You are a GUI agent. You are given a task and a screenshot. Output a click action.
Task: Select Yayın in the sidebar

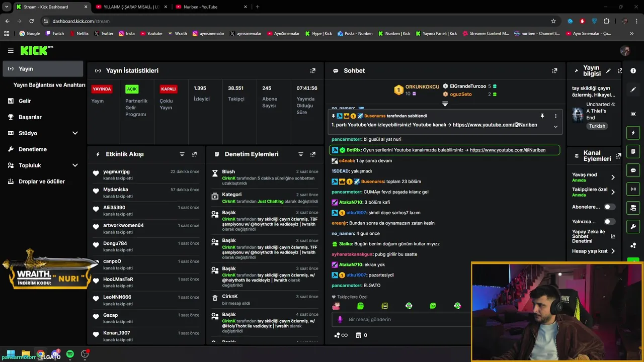click(x=43, y=69)
